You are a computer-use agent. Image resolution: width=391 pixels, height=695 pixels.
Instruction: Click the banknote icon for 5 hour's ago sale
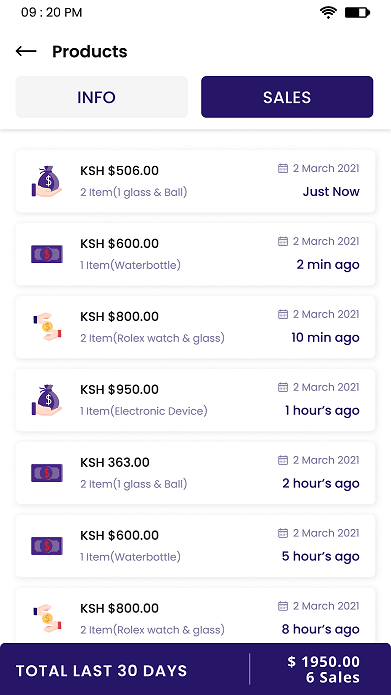47,546
